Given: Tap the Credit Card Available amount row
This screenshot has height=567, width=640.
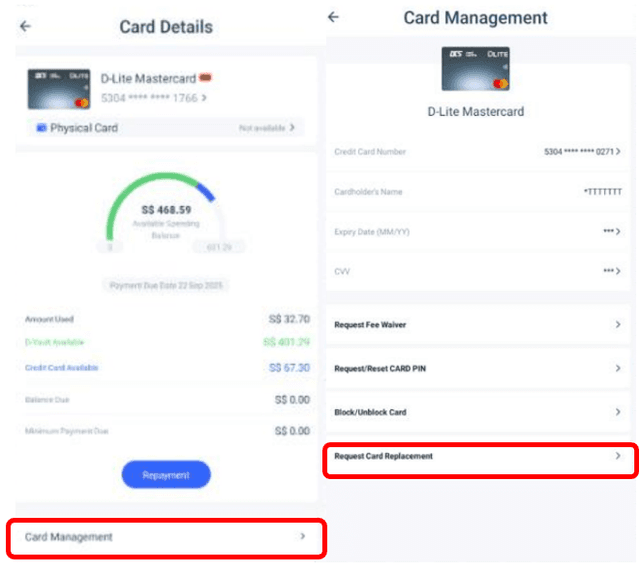Looking at the screenshot, I should coord(166,368).
